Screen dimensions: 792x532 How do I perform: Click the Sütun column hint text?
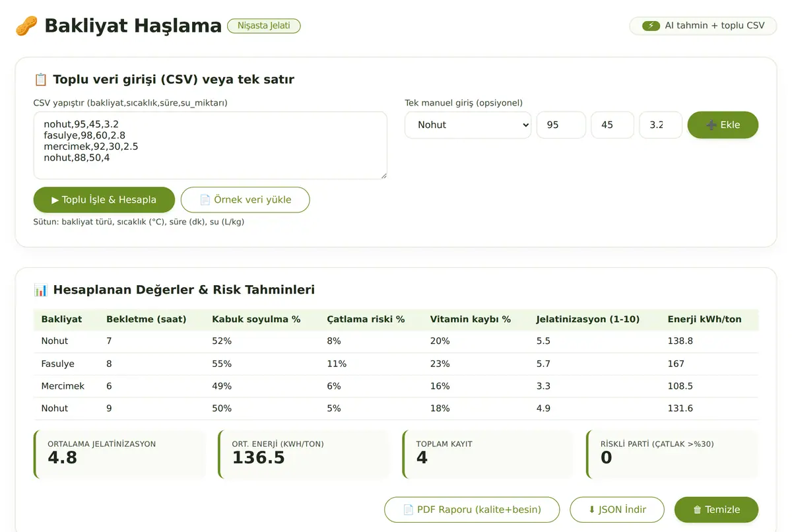(139, 222)
